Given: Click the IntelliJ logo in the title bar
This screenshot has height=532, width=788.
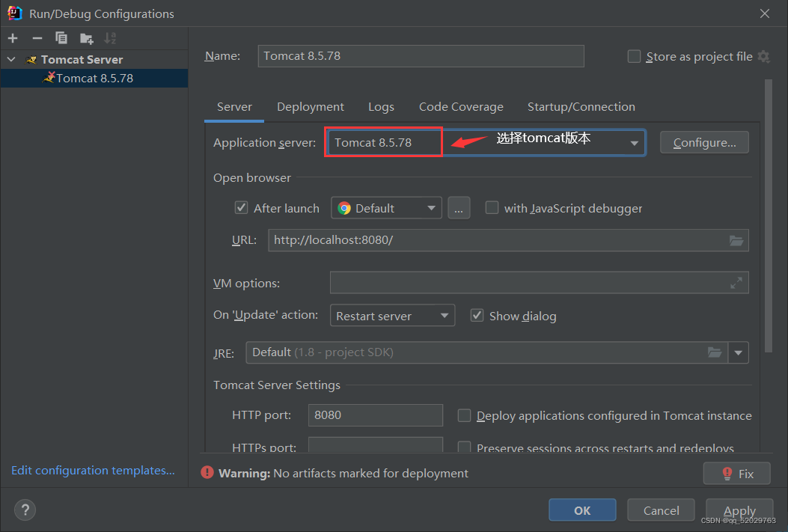Looking at the screenshot, I should [x=14, y=13].
